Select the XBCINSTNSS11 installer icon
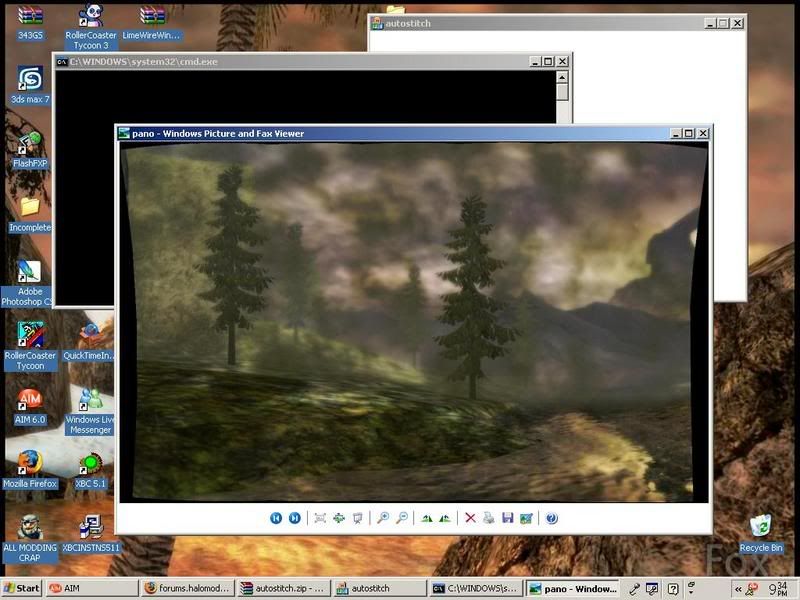Viewport: 800px width, 600px height. 91,534
